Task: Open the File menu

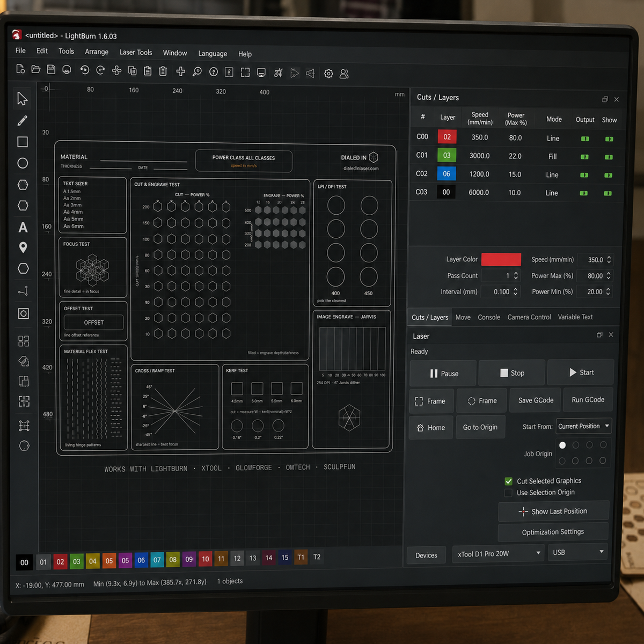Action: pos(20,50)
